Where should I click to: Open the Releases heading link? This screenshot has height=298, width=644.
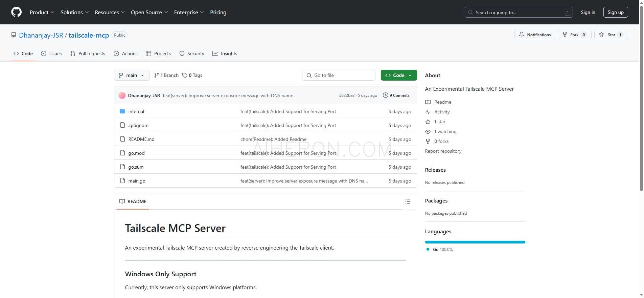[x=435, y=170]
